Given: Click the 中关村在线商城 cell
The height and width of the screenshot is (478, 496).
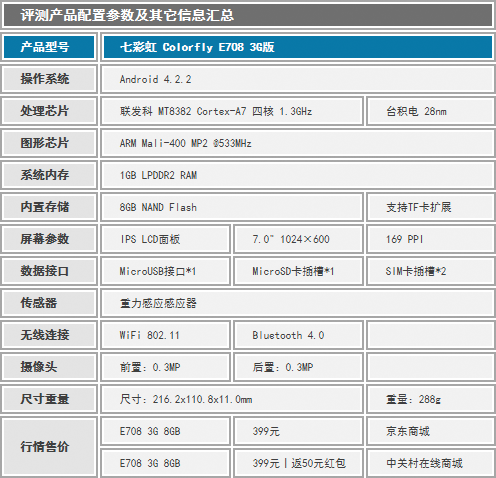Looking at the screenshot, I should click(431, 463).
